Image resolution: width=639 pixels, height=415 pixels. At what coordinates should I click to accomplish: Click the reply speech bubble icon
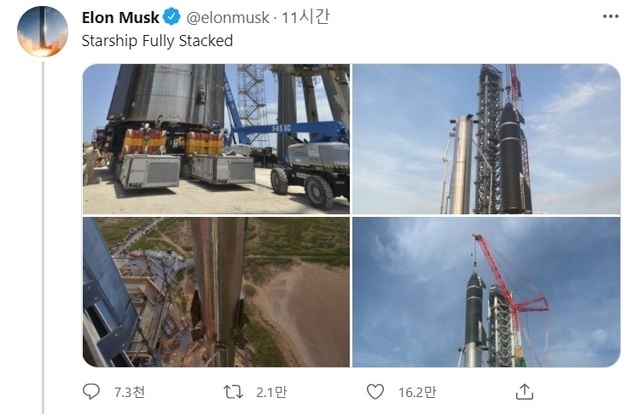tap(91, 392)
